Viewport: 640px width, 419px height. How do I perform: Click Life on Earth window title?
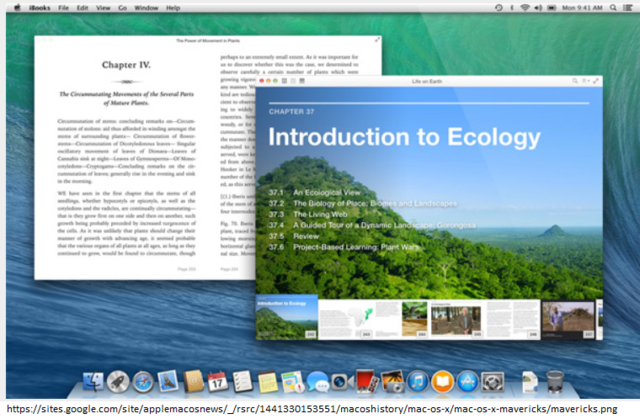click(427, 81)
